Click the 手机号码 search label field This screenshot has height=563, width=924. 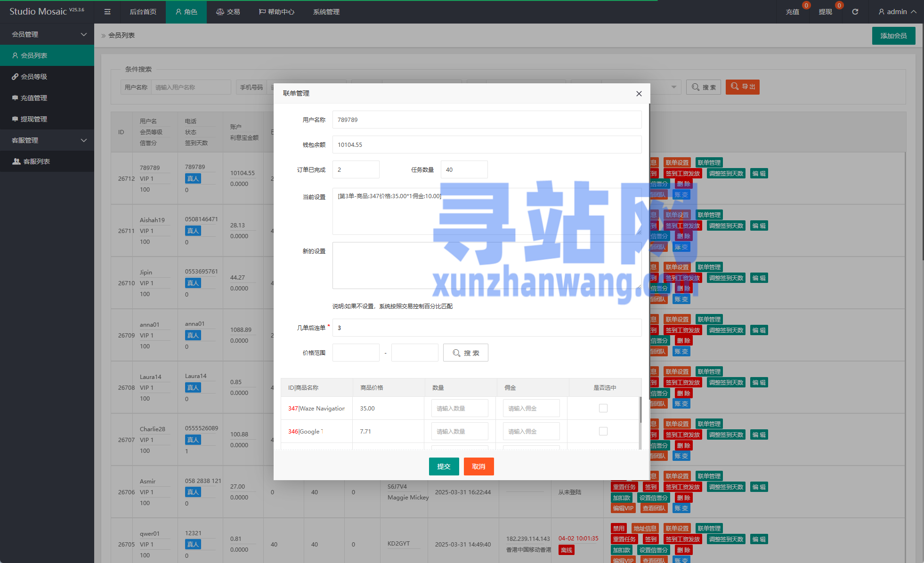point(251,87)
